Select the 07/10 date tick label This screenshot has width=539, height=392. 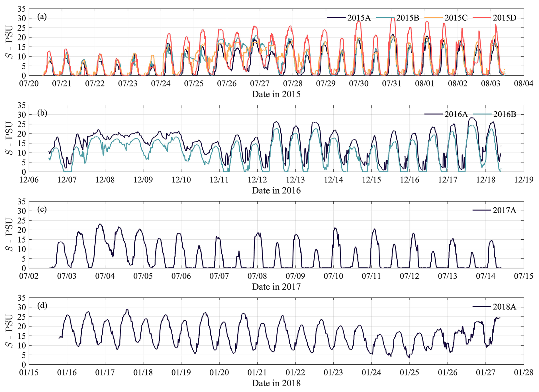coord(333,276)
